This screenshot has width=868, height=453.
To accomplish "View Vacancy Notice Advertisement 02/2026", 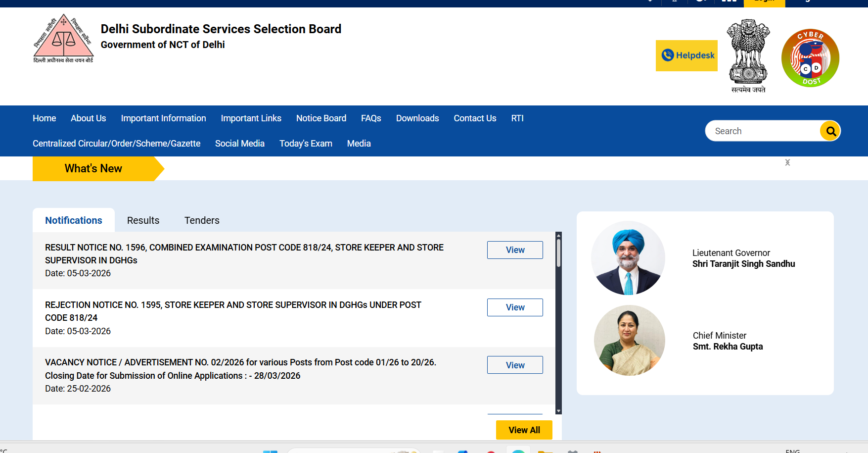I will (515, 365).
